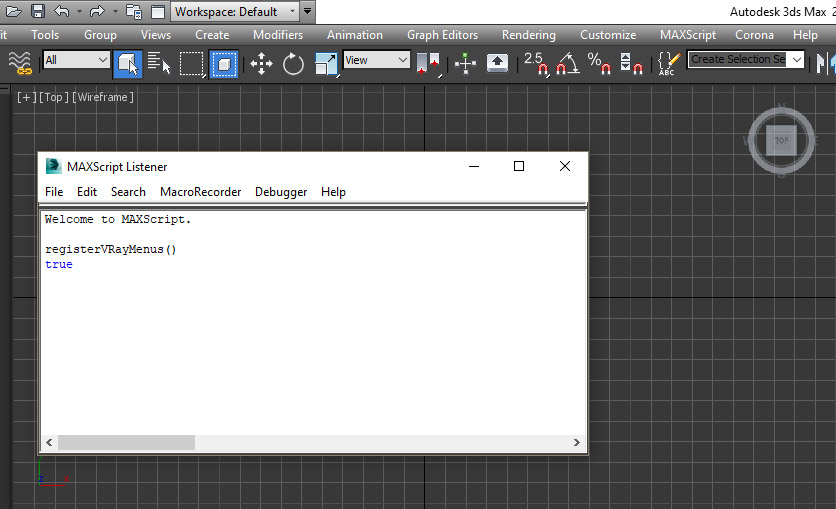Open the Views menu

pos(156,35)
